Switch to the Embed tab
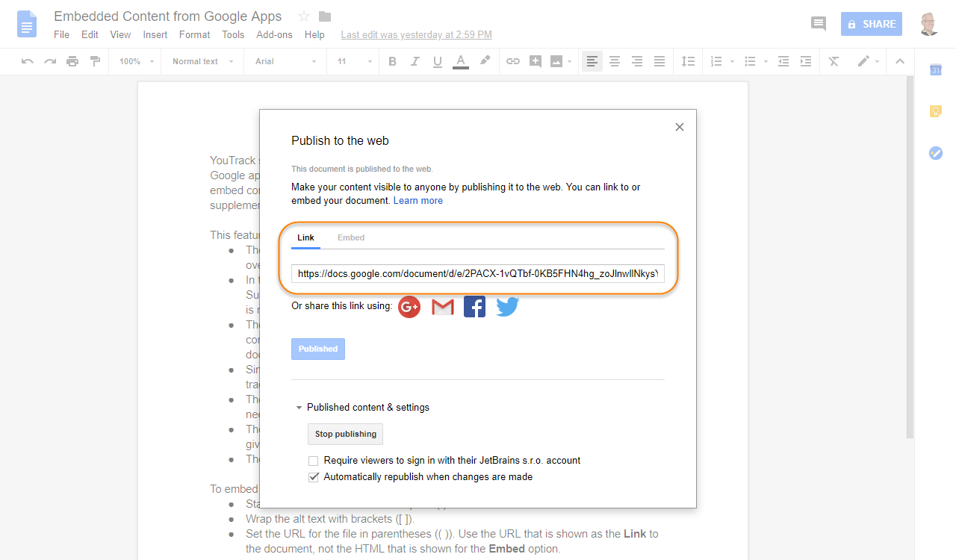The image size is (956, 560). (x=350, y=237)
